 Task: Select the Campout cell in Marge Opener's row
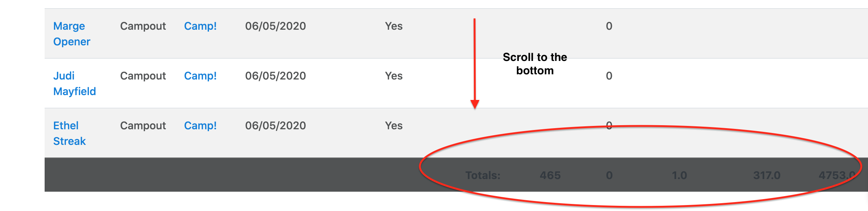pyautogui.click(x=143, y=26)
